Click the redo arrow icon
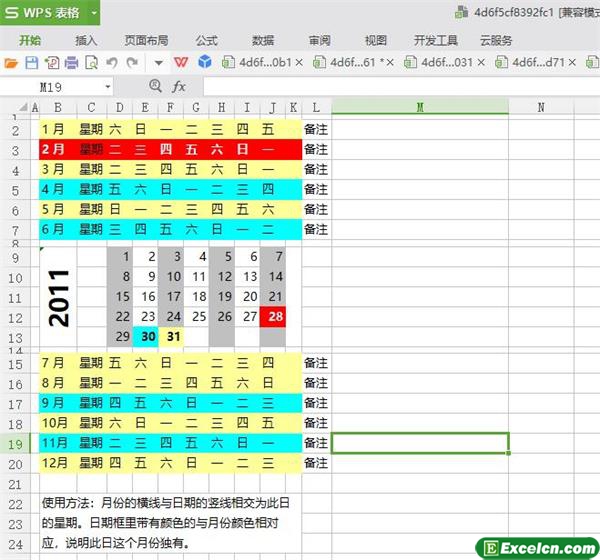The image size is (600, 560). coord(131,63)
